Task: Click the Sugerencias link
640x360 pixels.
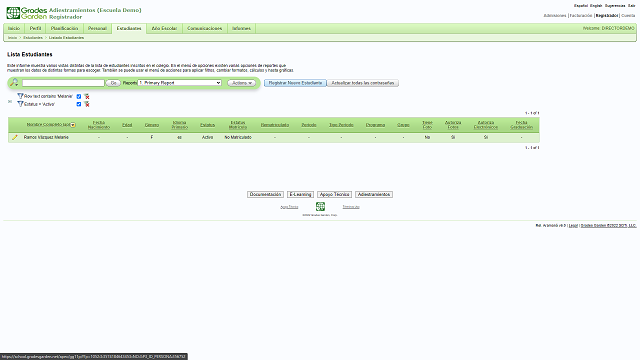Action: click(615, 6)
